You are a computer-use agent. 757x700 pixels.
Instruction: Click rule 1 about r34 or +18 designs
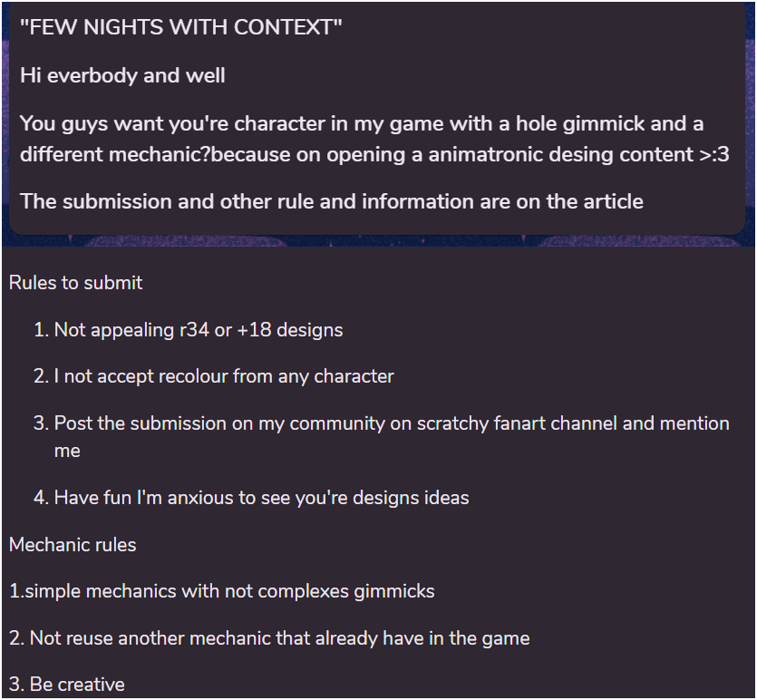point(199,330)
